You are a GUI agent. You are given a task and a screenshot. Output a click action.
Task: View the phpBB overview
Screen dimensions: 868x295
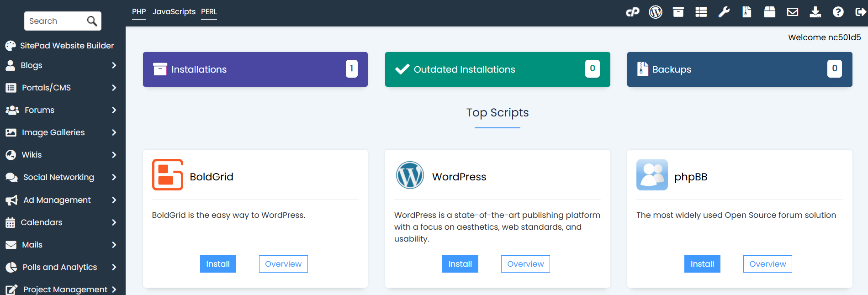(767, 264)
